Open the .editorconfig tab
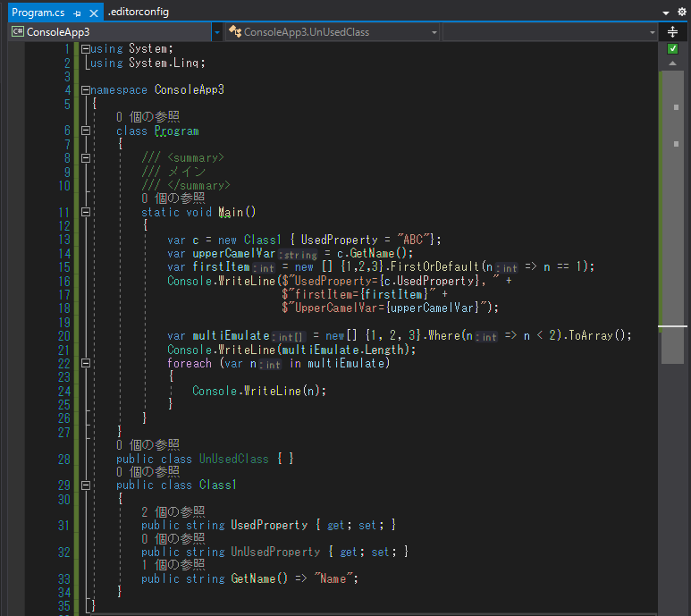The height and width of the screenshot is (616, 691). (139, 12)
